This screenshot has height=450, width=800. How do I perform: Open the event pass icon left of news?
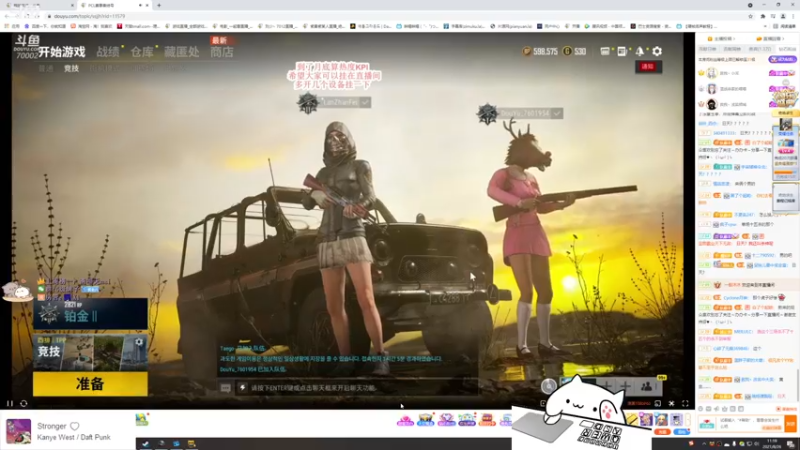click(605, 51)
